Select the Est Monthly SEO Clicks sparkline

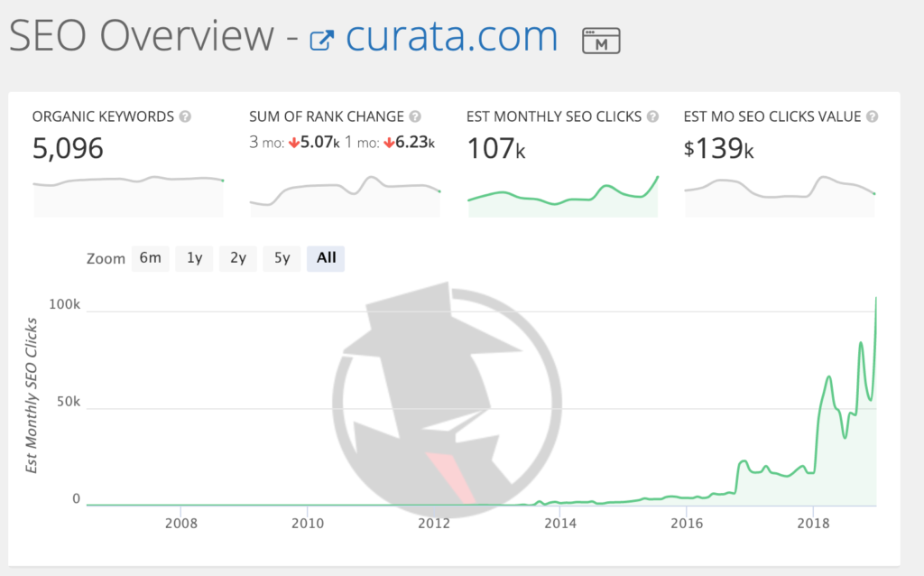[563, 196]
